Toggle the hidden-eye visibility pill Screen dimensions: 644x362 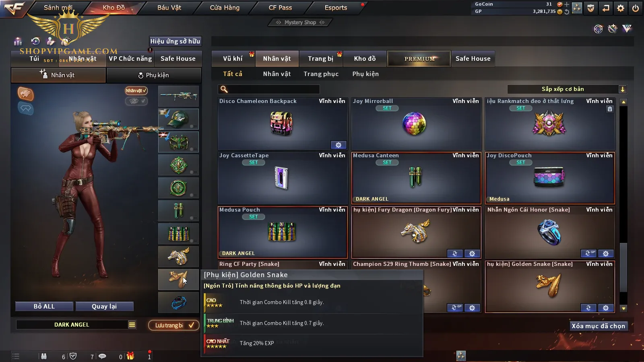pyautogui.click(x=136, y=101)
